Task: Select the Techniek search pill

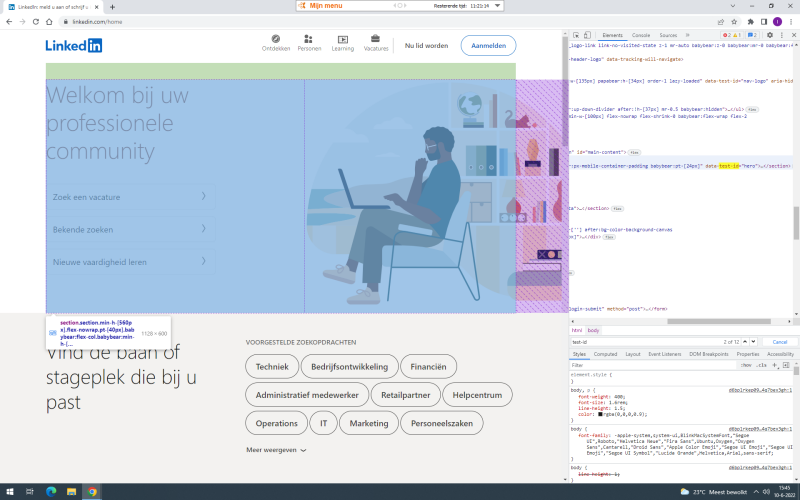Action: point(272,366)
